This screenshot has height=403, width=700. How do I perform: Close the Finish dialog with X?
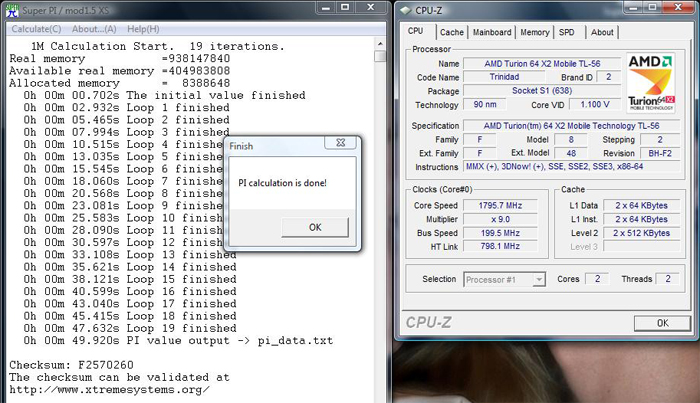point(341,142)
